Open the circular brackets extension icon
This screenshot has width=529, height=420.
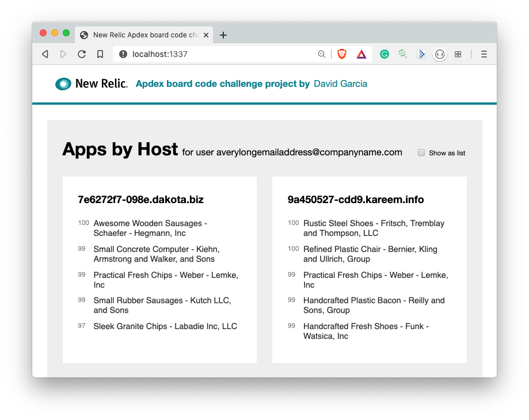pyautogui.click(x=440, y=54)
